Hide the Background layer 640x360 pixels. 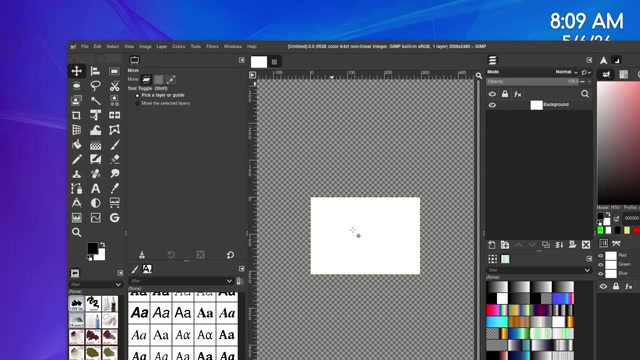pos(492,105)
